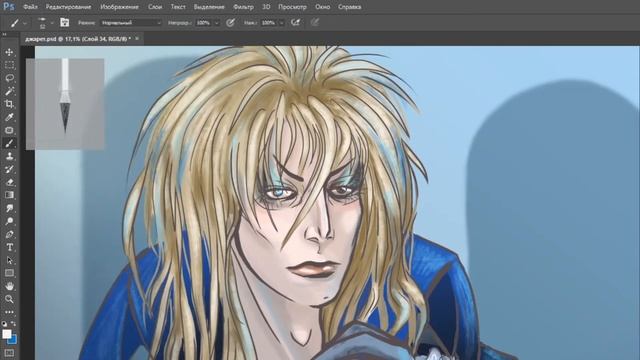The width and height of the screenshot is (640, 360).
Task: Select the Dodge tool
Action: (x=9, y=221)
